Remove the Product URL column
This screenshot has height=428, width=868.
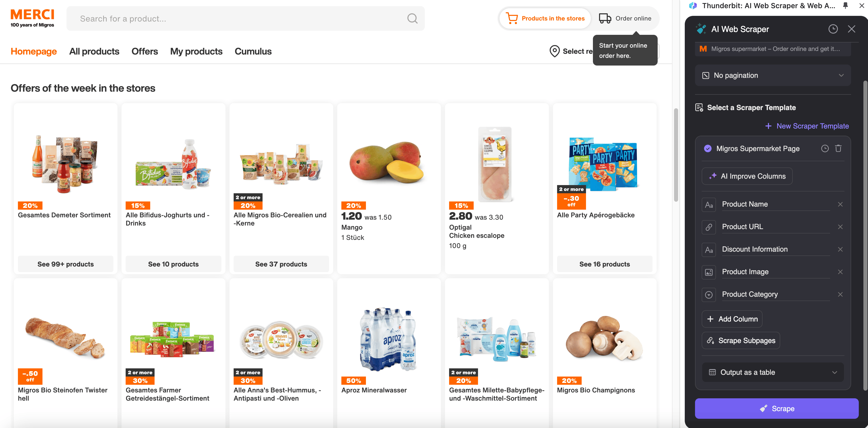coord(840,227)
